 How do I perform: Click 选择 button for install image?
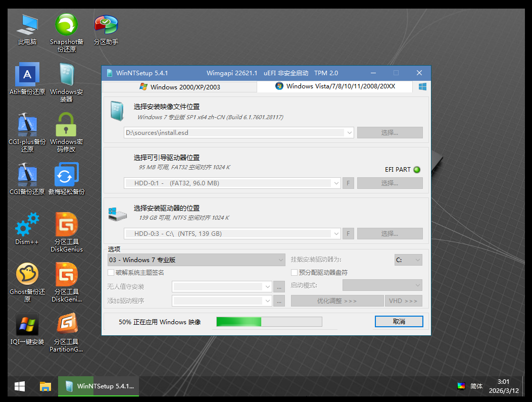(390, 133)
